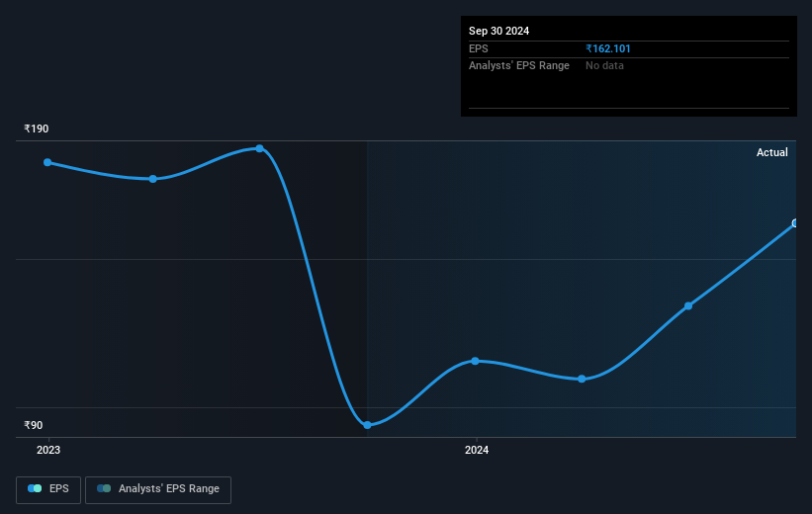The image size is (812, 514).
Task: Click the 2024 x-axis label
Action: 477,450
